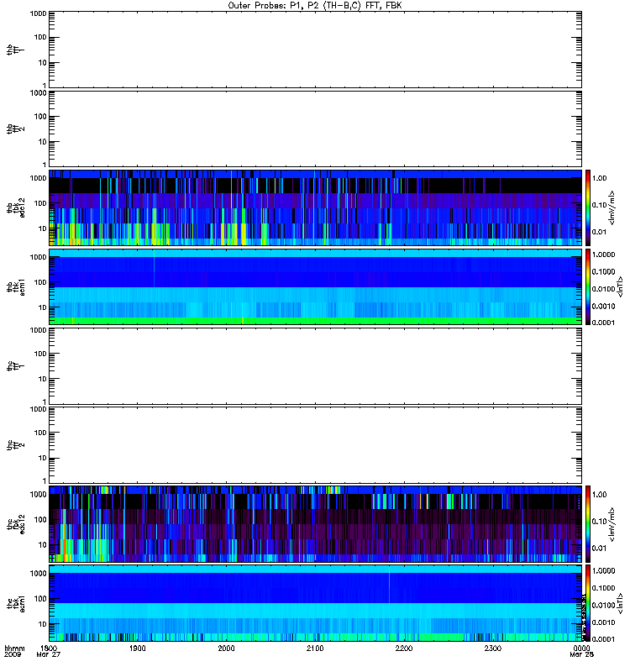Click the "thb fbk scm1" y-axis title
Image resolution: width=630 pixels, height=672 pixels.
click(16, 286)
